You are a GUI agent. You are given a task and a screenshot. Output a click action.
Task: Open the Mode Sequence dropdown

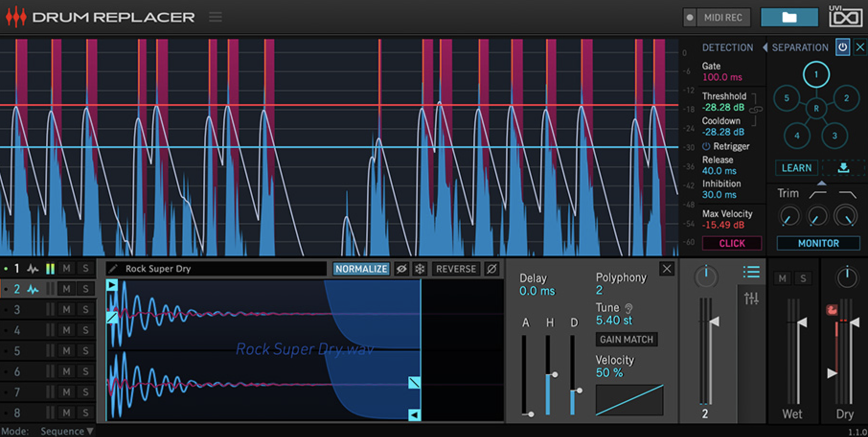tap(67, 431)
